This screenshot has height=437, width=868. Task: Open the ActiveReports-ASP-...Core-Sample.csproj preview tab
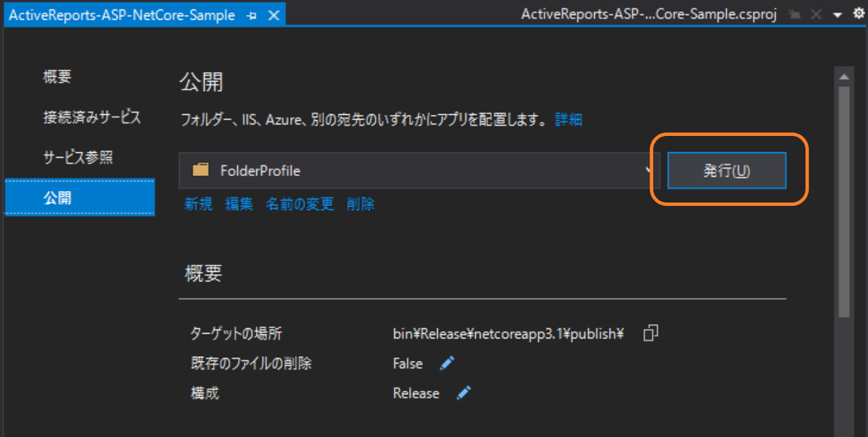(649, 15)
